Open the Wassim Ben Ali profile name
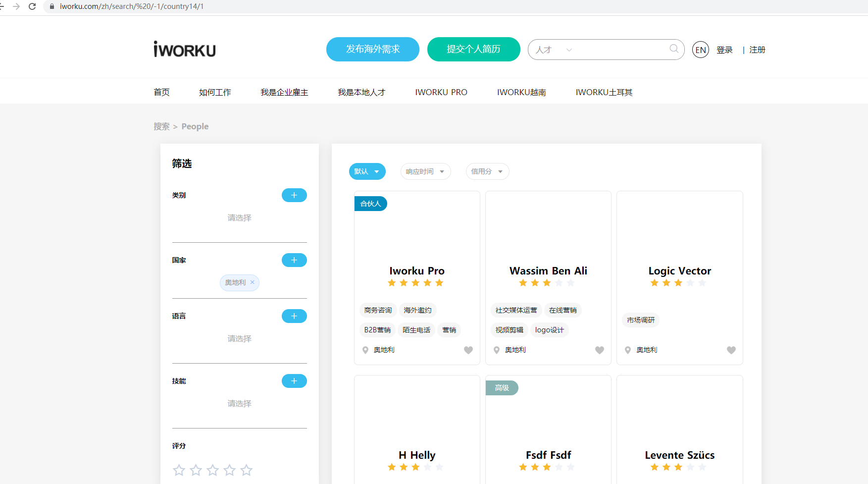Screen dimensions: 868x484 click(x=548, y=271)
